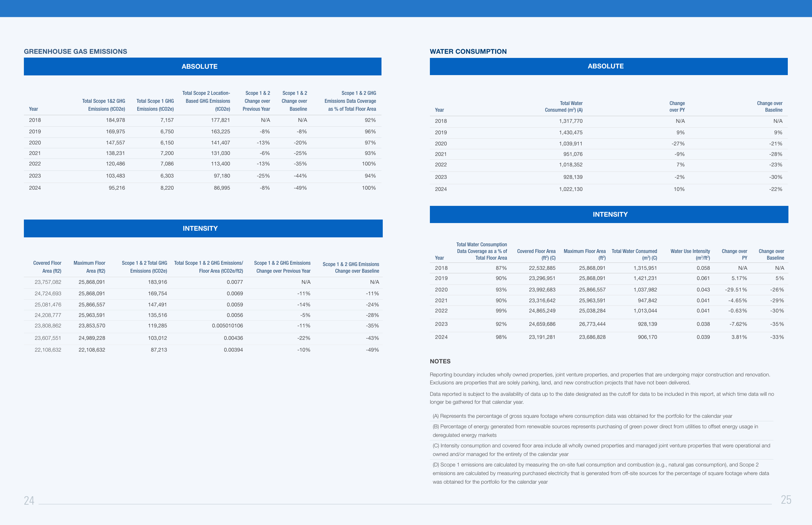The image size is (812, 525).
Task: Select the 5.17% change over PY value
Action: tap(739, 278)
